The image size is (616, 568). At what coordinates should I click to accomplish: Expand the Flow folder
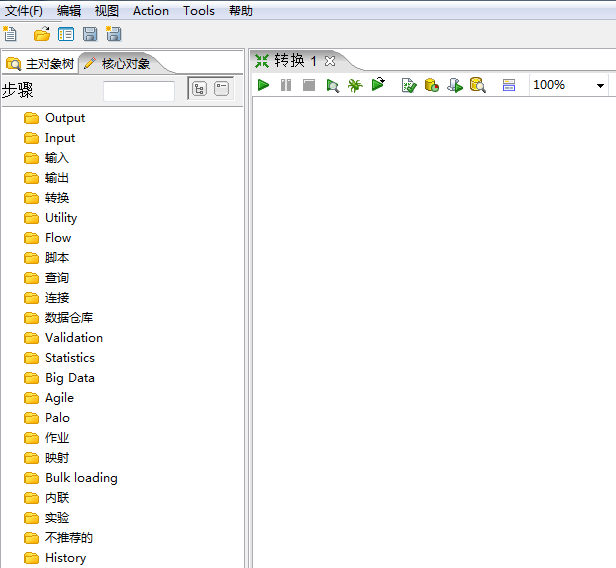tap(47, 238)
